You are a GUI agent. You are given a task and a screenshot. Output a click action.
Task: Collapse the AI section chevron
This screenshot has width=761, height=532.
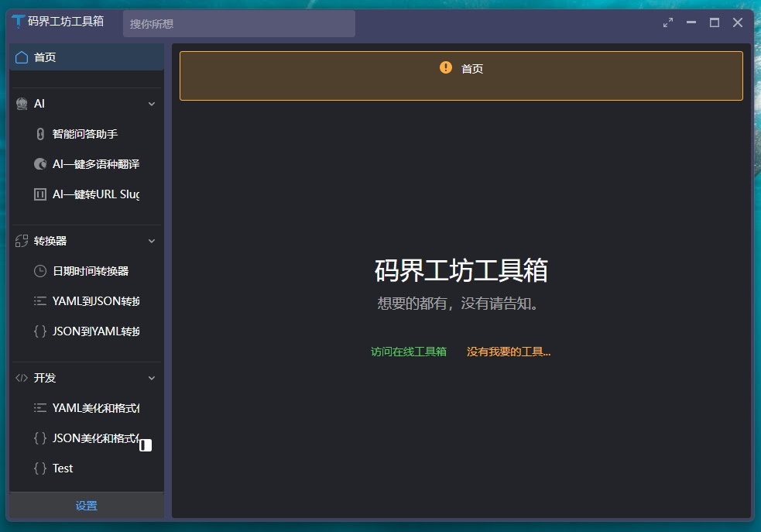click(x=152, y=104)
